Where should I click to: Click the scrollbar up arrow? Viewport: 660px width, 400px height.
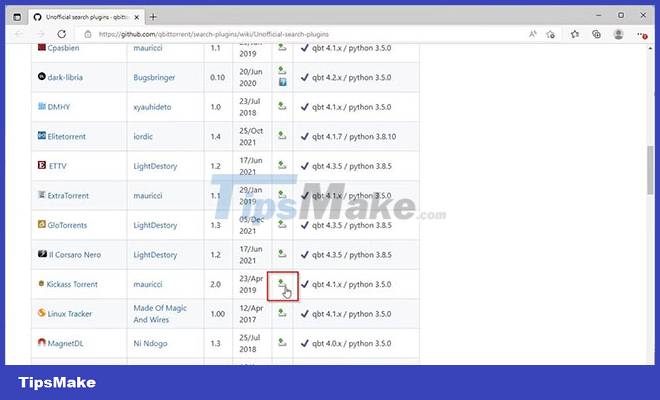pos(650,49)
